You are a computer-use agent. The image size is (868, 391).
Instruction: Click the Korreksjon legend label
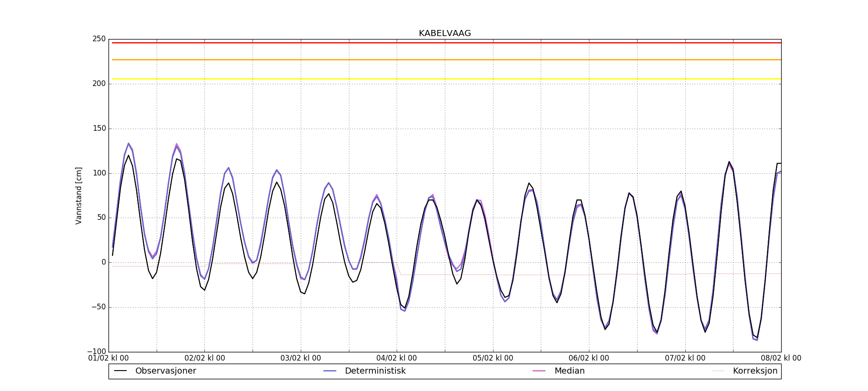755,371
